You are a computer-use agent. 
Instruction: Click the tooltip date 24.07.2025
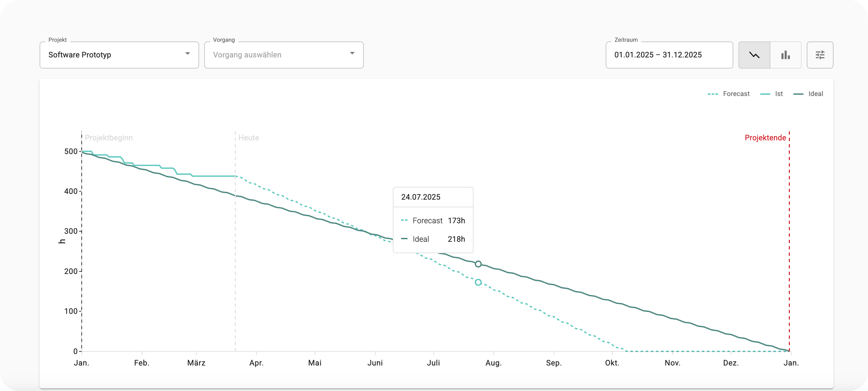pos(421,197)
